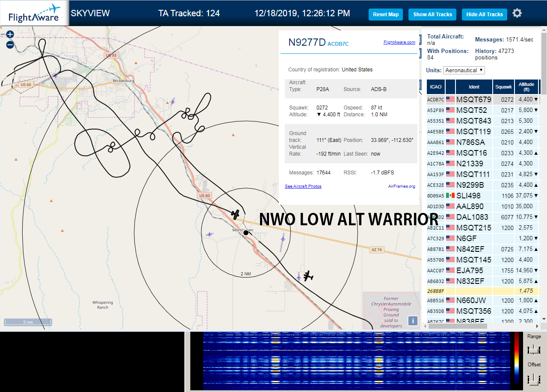Screen dimensions: 547x392
Task: Click the purple airport marker west of Morristown
Action: pos(209,234)
